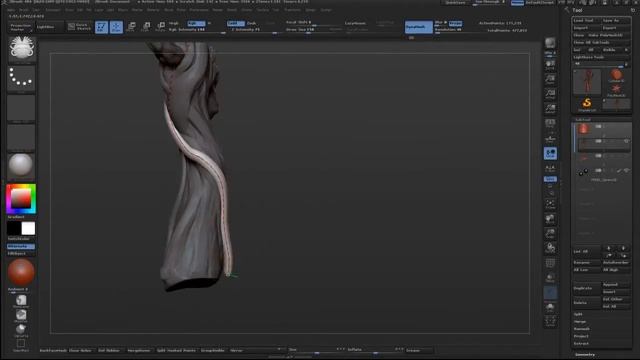Click the Append subtool button
The width and height of the screenshot is (640, 360).
coord(616,284)
